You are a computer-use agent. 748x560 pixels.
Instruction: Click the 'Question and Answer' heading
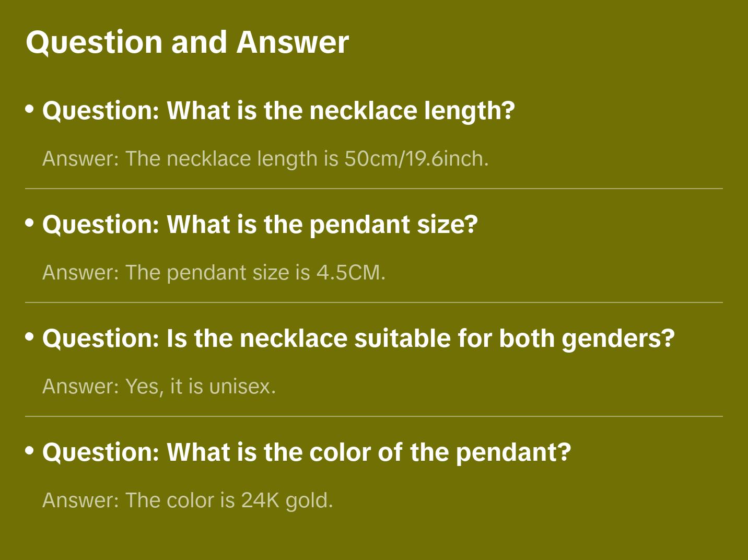[x=187, y=42]
